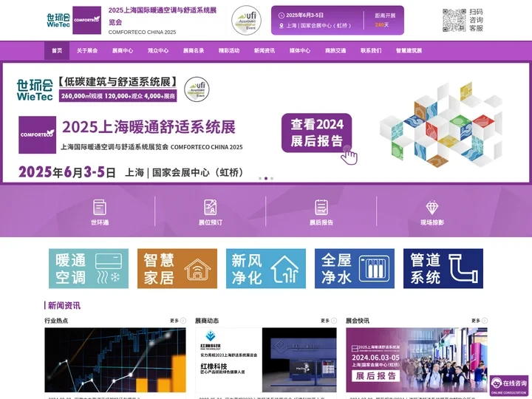
Task: Click the exhibition date and venue box
Action: (x=338, y=21)
